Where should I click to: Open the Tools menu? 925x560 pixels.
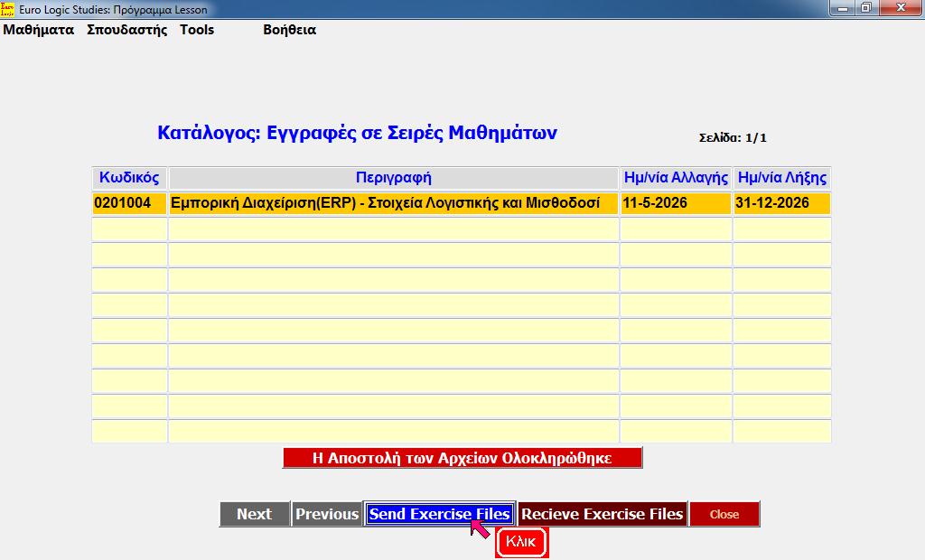tap(196, 30)
